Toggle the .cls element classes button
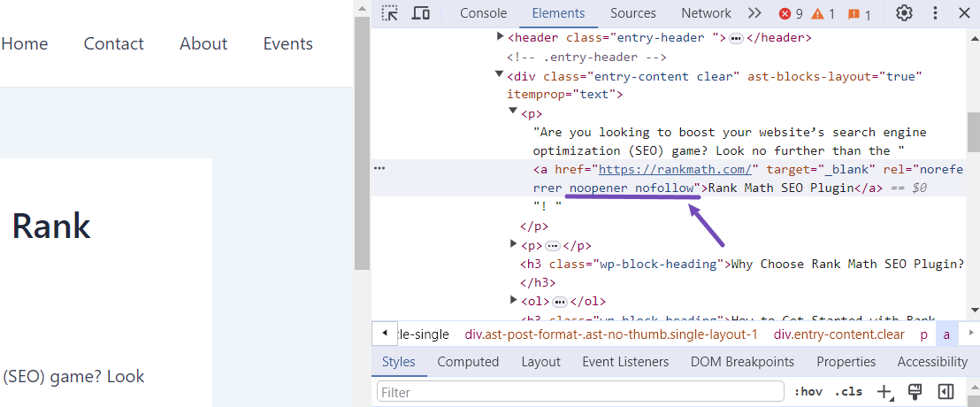This screenshot has width=980, height=407. click(x=848, y=392)
